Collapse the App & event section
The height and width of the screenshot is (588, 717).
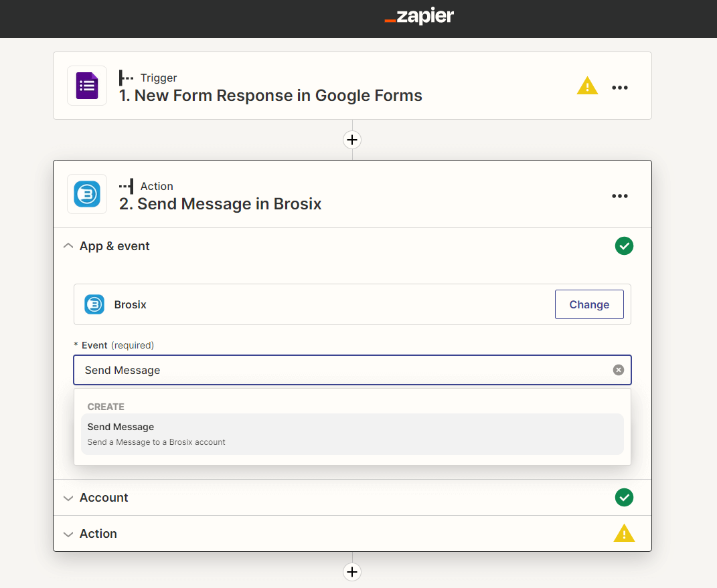click(x=68, y=246)
